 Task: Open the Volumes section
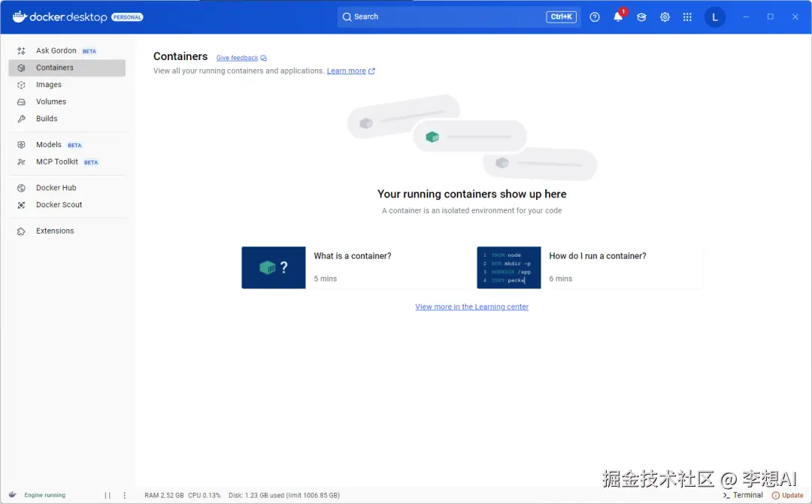point(67,102)
